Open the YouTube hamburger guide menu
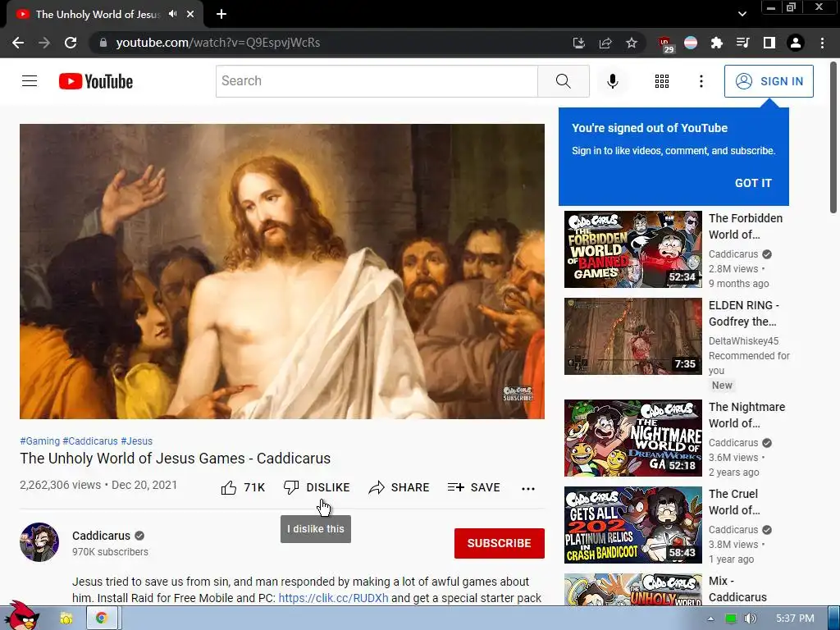 tap(30, 81)
